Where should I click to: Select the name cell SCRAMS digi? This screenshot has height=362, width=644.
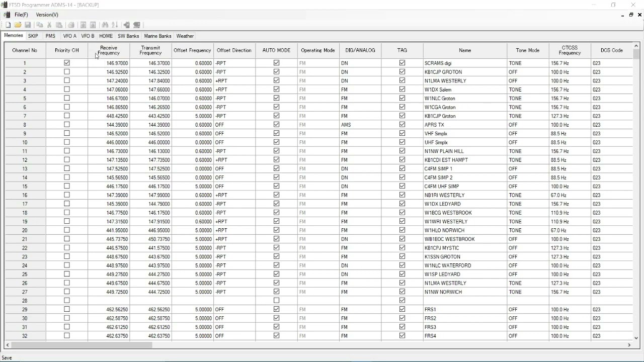click(x=465, y=63)
